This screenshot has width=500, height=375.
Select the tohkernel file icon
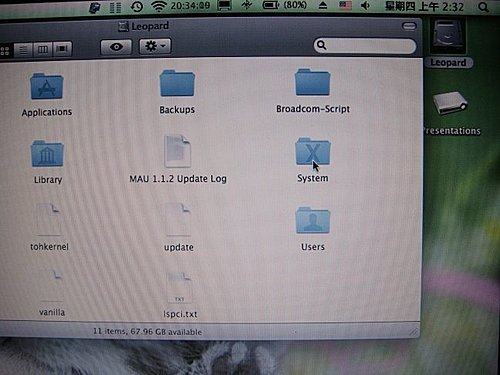[x=49, y=219]
